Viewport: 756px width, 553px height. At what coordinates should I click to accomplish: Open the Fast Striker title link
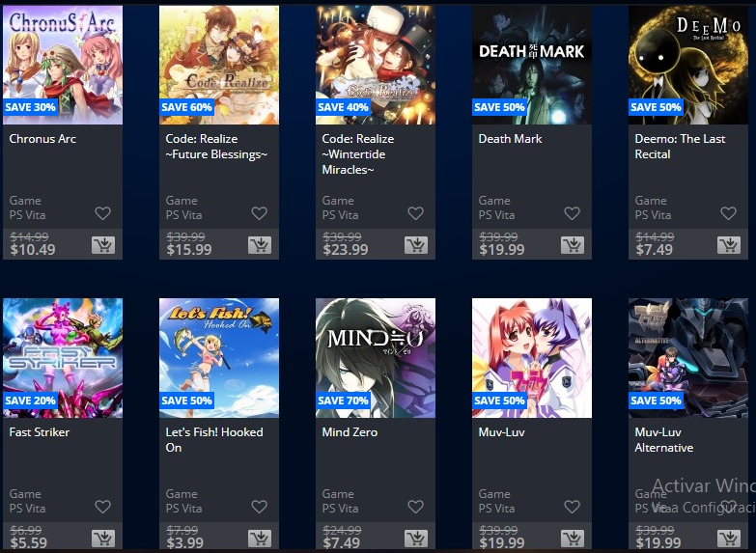click(x=40, y=432)
